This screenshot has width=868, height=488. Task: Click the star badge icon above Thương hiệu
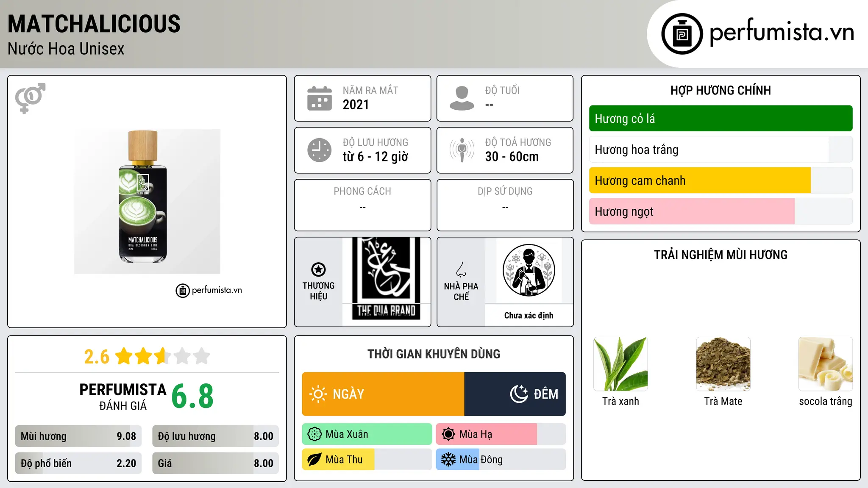pos(318,269)
